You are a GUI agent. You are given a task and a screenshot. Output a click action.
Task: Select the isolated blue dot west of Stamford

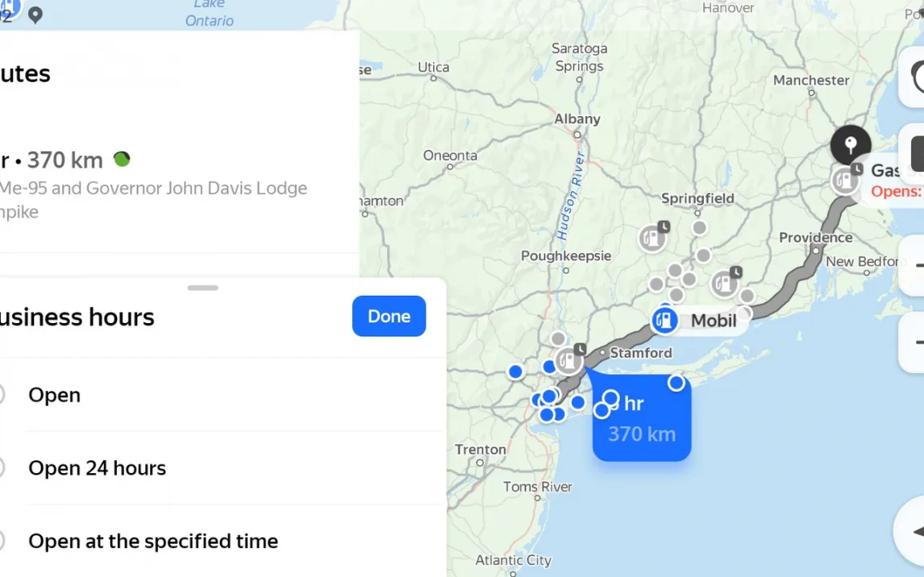pos(515,372)
